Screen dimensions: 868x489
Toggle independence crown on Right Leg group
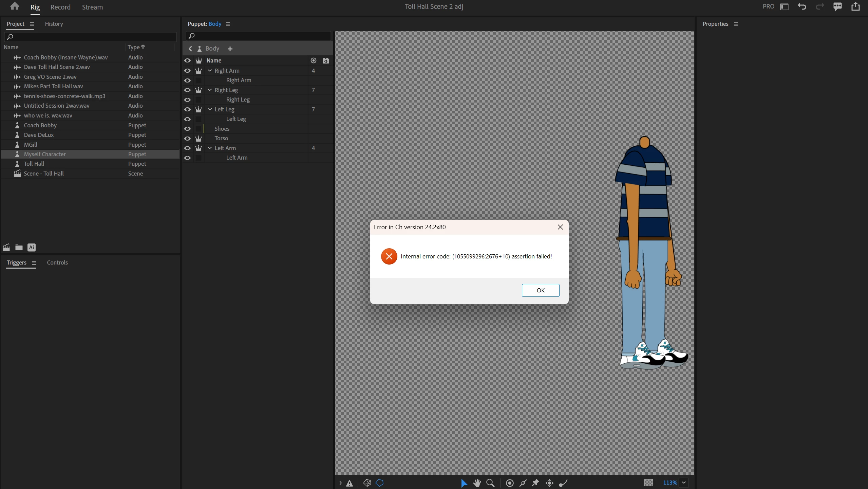pyautogui.click(x=199, y=90)
